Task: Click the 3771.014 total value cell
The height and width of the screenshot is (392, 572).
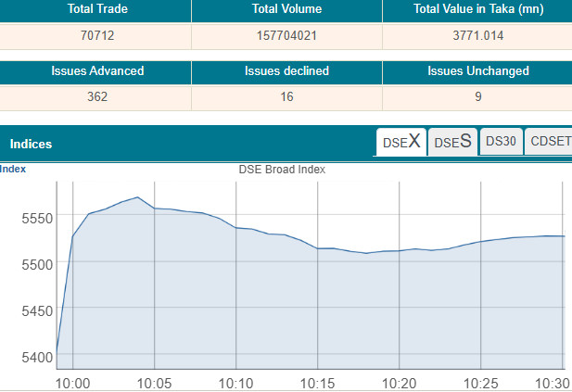Action: tap(477, 36)
